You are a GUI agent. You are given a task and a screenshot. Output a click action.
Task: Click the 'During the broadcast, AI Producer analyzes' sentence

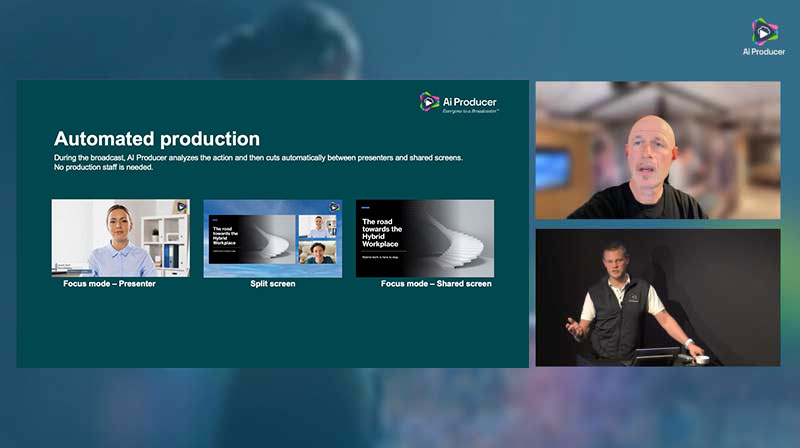[258, 158]
